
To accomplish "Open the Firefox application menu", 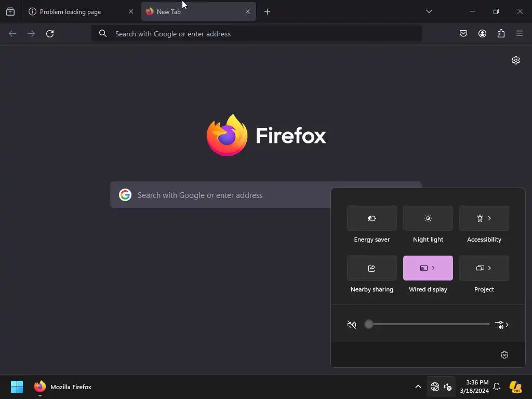I will (520, 33).
